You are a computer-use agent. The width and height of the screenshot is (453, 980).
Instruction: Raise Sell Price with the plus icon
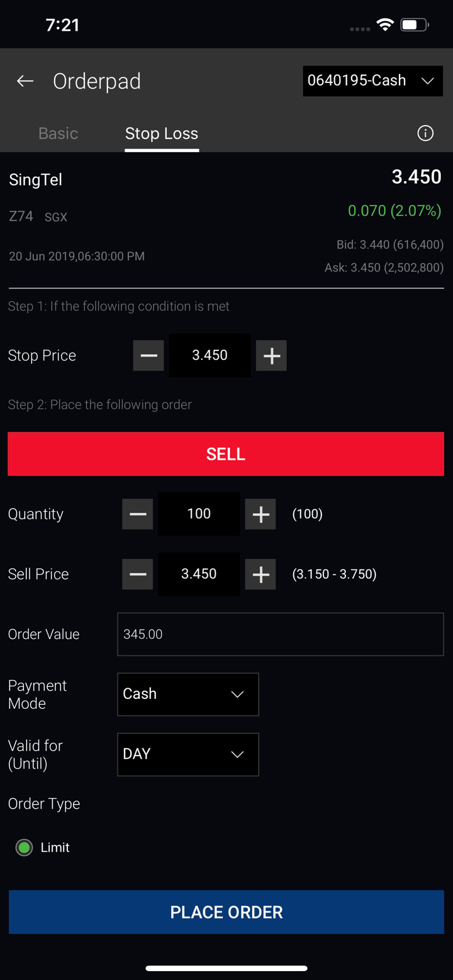[x=260, y=574]
